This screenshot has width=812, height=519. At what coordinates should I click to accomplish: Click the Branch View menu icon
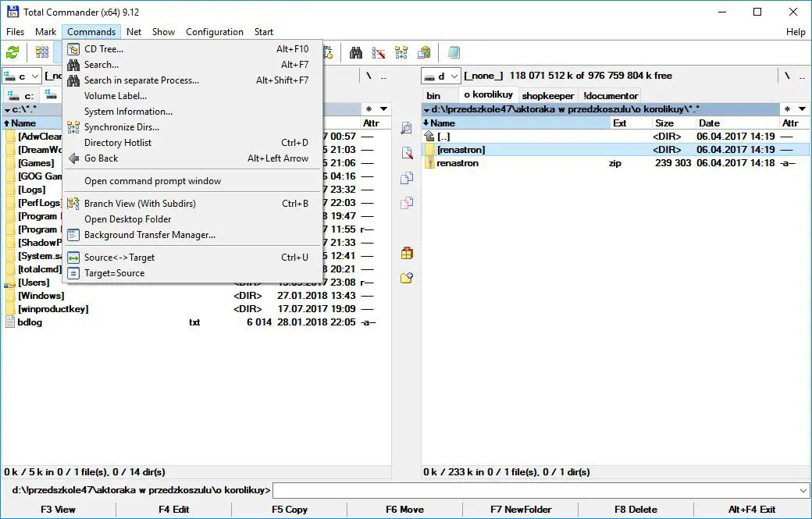point(73,204)
